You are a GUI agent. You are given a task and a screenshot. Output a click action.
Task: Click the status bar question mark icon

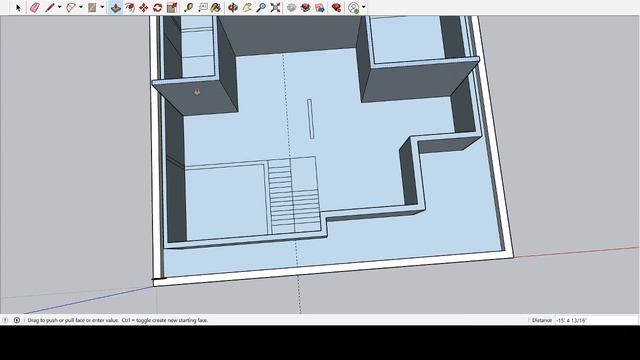click(5, 320)
